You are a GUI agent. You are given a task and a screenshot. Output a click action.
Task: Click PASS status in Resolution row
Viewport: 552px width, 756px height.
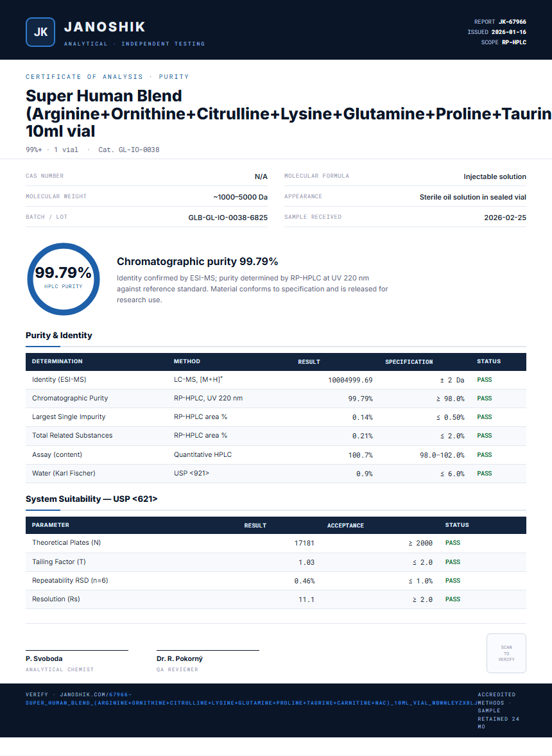pyautogui.click(x=453, y=599)
